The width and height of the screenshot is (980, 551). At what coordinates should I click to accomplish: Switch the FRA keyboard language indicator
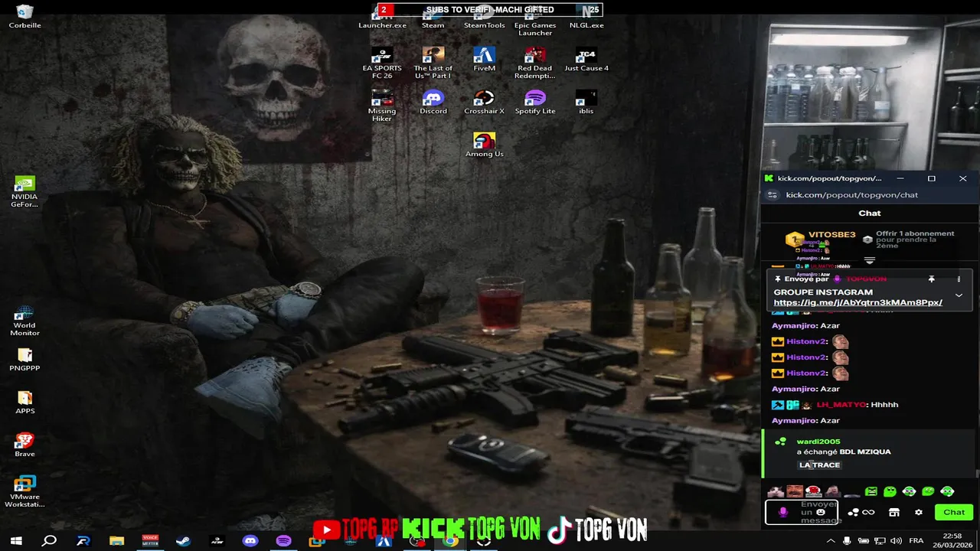[x=916, y=541]
